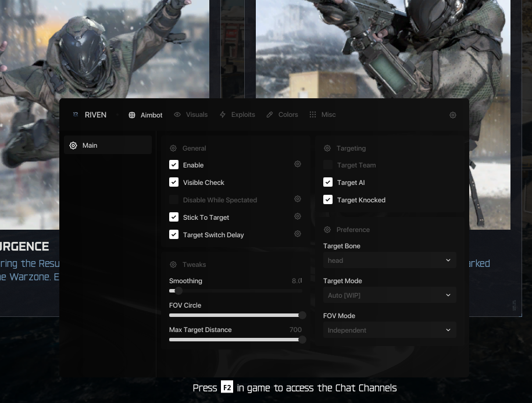
Task: Click the Targeting section gear icon
Action: click(x=327, y=148)
